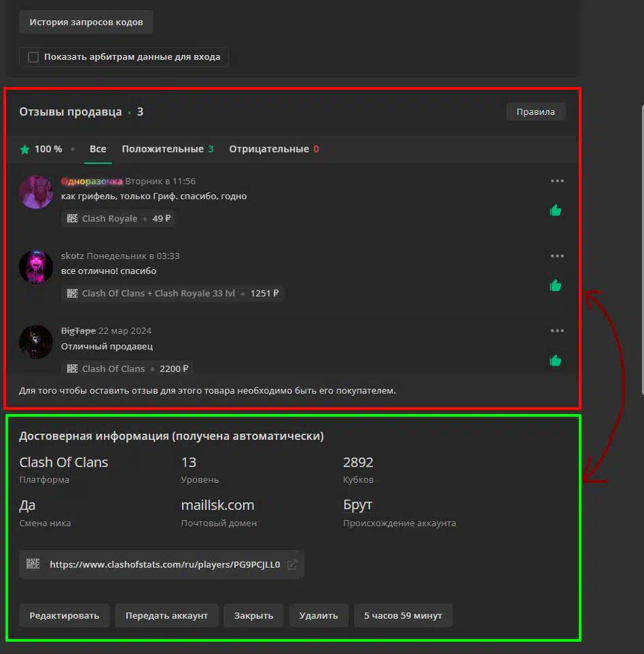The image size is (644, 654).
Task: Open the code request history
Action: click(86, 22)
